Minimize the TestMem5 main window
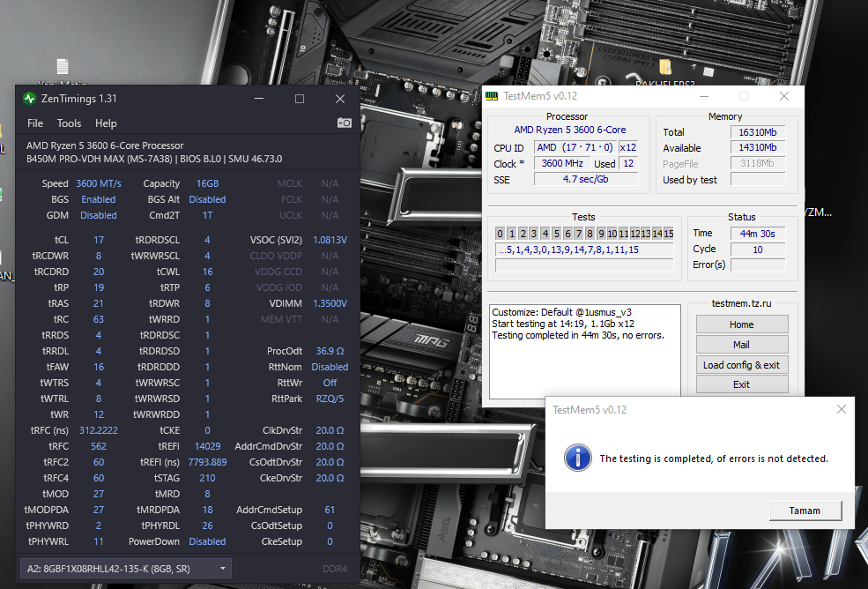The image size is (868, 589). [703, 96]
